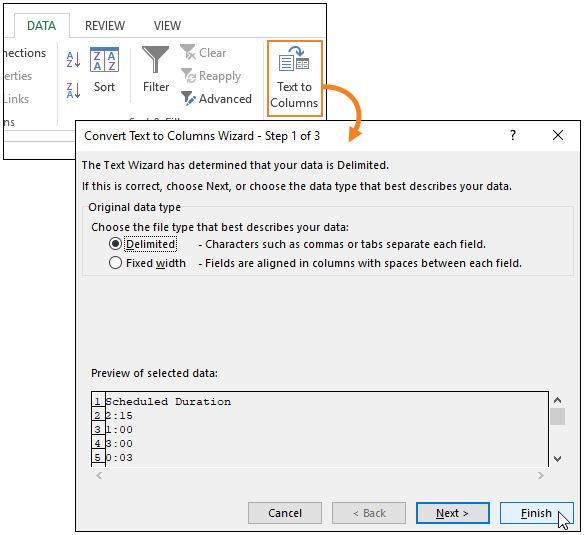Cancel the Text to Columns wizard
Screen dimensions: 585x535
(x=285, y=513)
